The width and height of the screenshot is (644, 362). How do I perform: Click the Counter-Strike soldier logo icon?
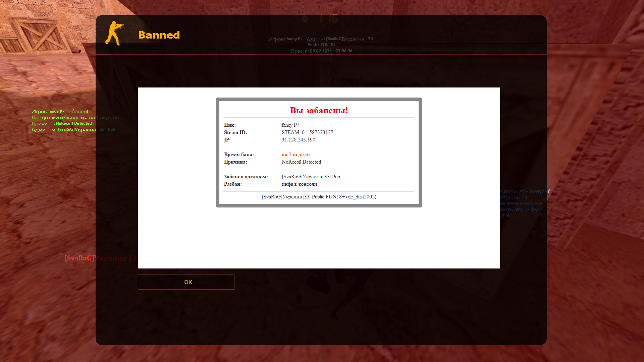[114, 33]
